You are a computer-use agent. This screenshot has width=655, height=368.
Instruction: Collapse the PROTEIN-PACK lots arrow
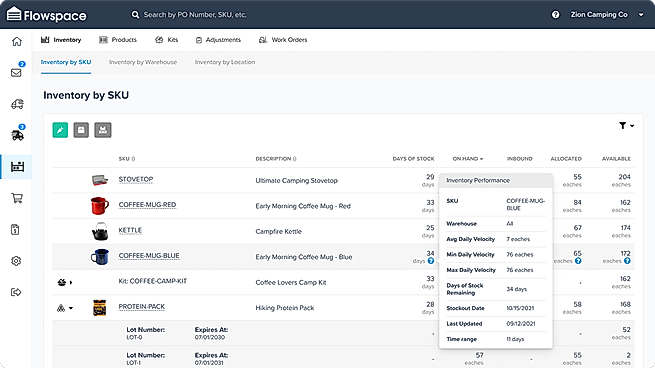71,308
